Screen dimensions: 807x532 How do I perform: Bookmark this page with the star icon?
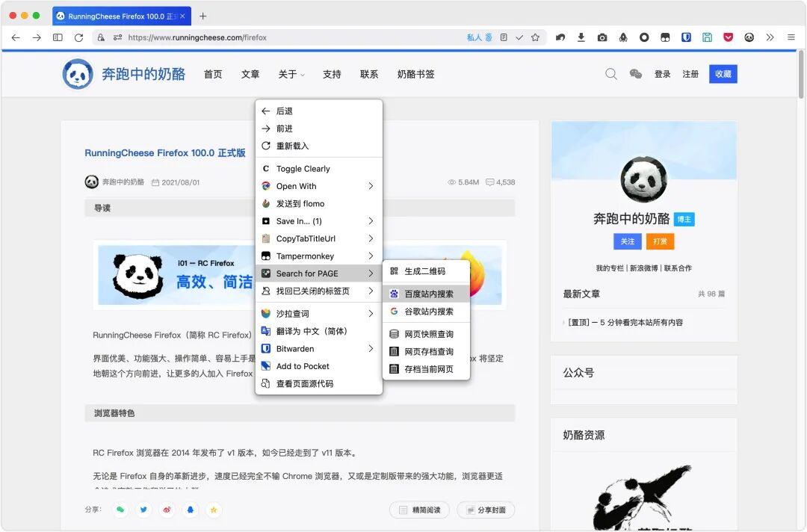pyautogui.click(x=535, y=37)
